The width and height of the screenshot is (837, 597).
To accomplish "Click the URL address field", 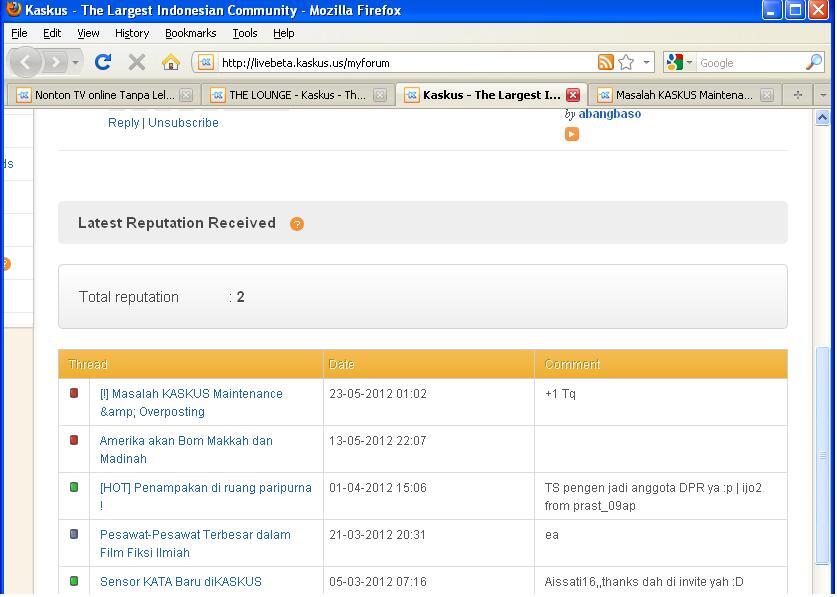I will [x=406, y=63].
